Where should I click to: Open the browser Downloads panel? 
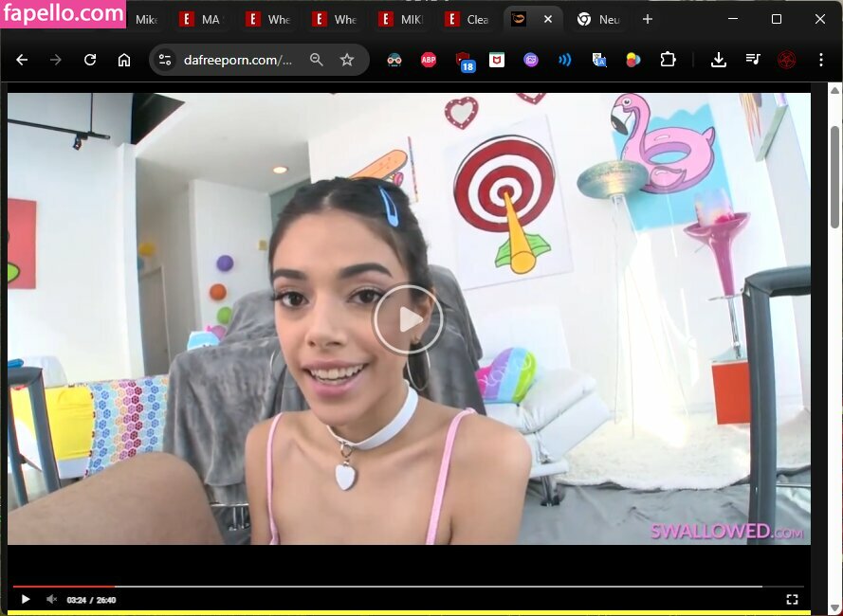[x=719, y=60]
